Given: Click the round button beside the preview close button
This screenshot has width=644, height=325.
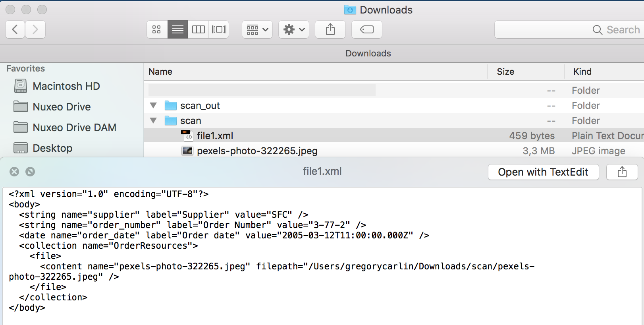Looking at the screenshot, I should [30, 172].
